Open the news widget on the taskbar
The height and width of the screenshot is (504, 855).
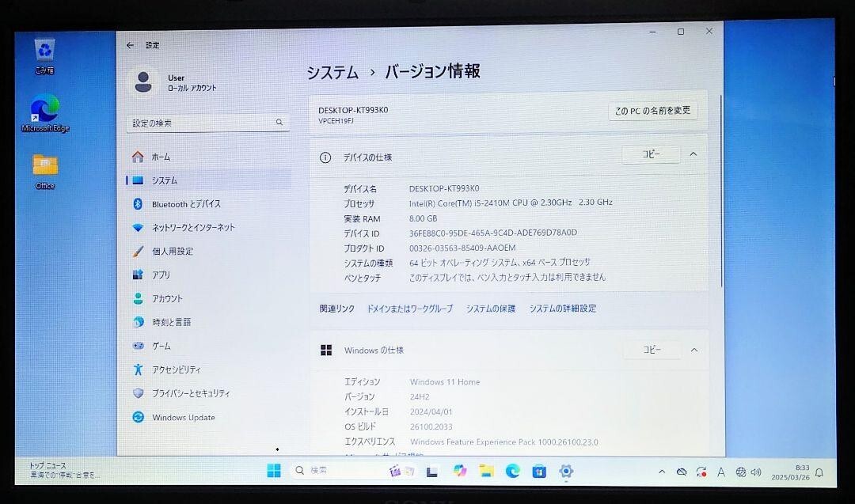click(x=64, y=470)
